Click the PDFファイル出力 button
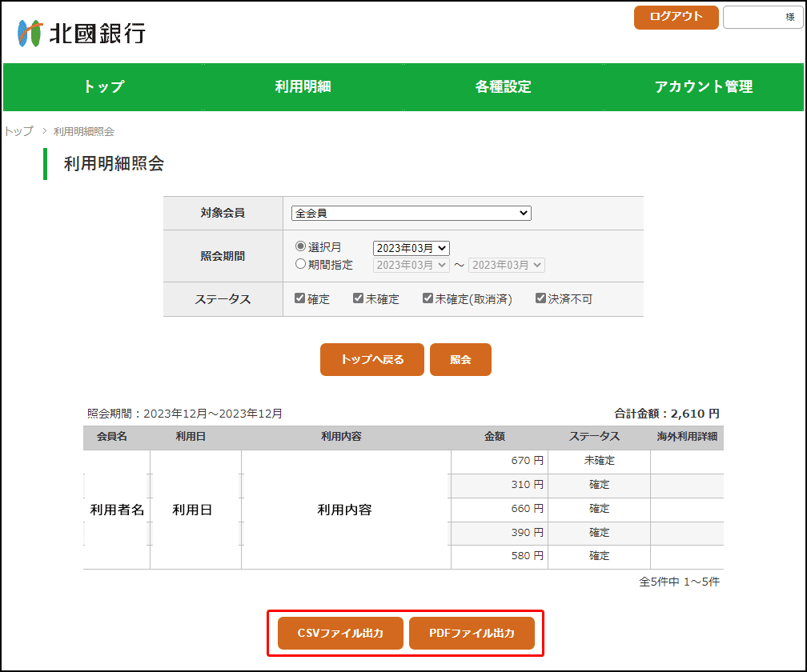 coord(472,634)
